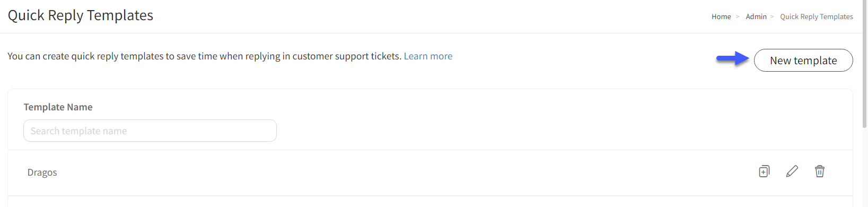Duplicate the Dragos template
Screen dimensions: 868x207
(764, 171)
